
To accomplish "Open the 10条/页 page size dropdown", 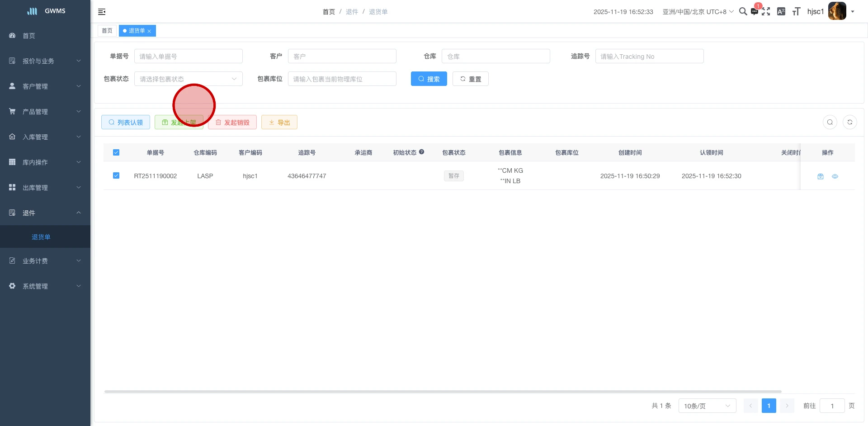I will 707,406.
